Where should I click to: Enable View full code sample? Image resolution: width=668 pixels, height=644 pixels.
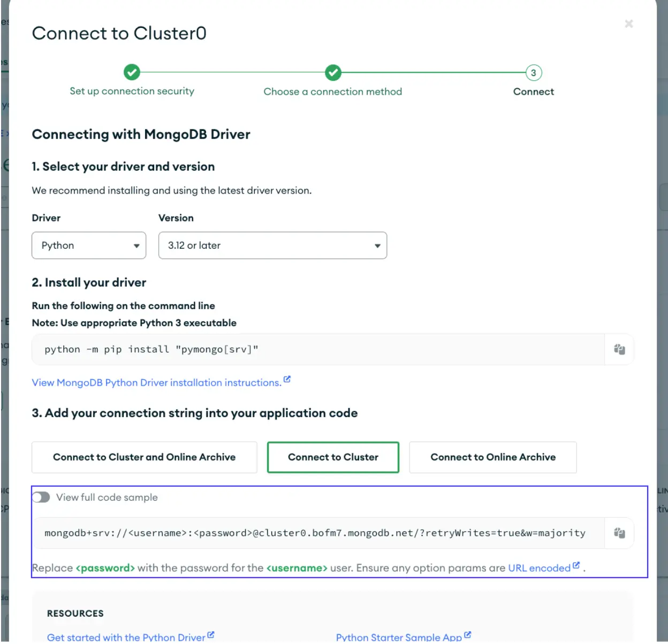click(x=41, y=497)
